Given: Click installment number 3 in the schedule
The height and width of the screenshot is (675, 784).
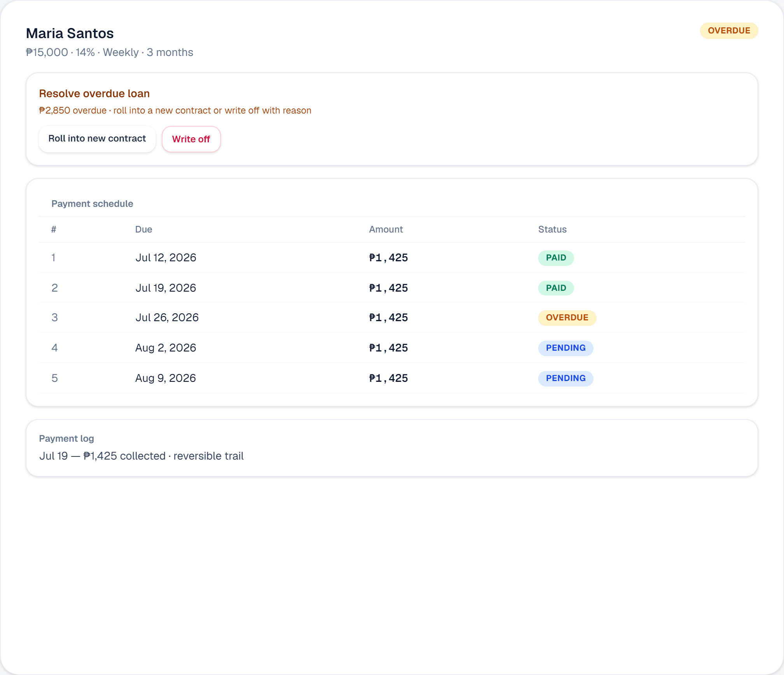Looking at the screenshot, I should [54, 318].
